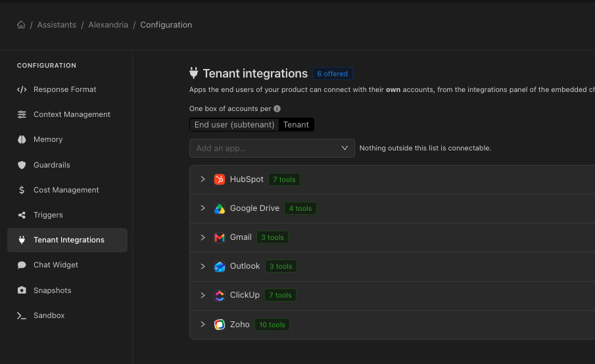
Task: Expand the Google Drive integration row
Action: tap(202, 208)
